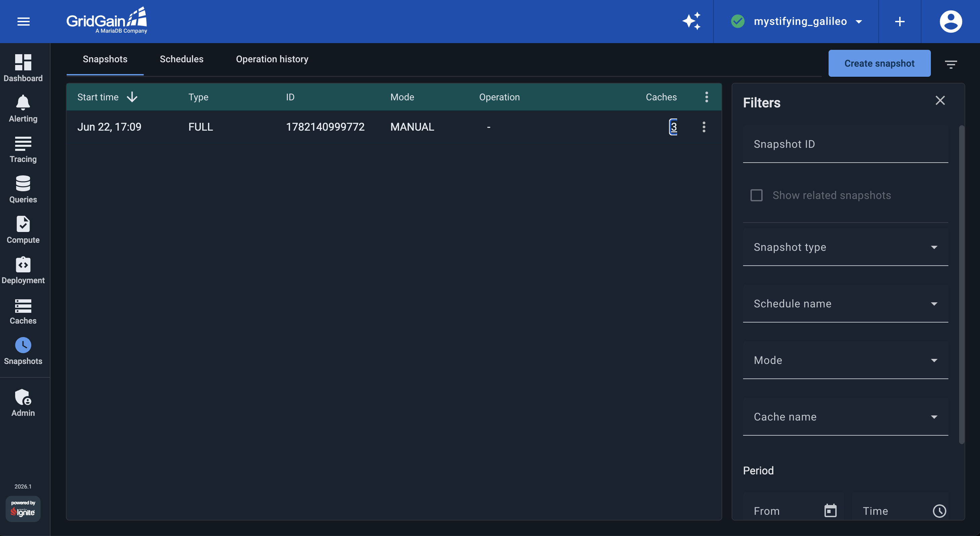Click the Operation column header
Image resolution: width=980 pixels, height=536 pixels.
click(x=499, y=97)
